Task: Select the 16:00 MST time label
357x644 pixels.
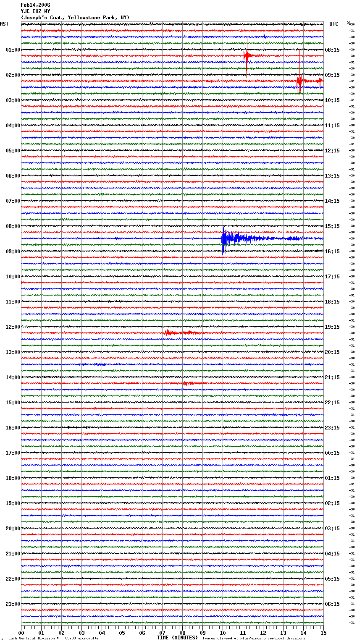Action: click(x=13, y=428)
